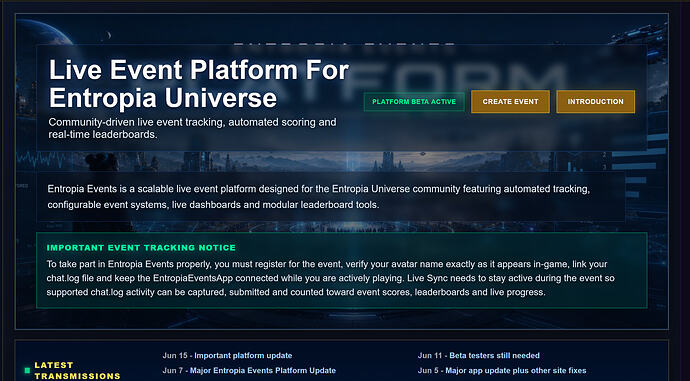The image size is (690, 381).
Task: Click the 'IMPORTANT EVENT TRACKING NOTICE' heading
Action: [141, 248]
